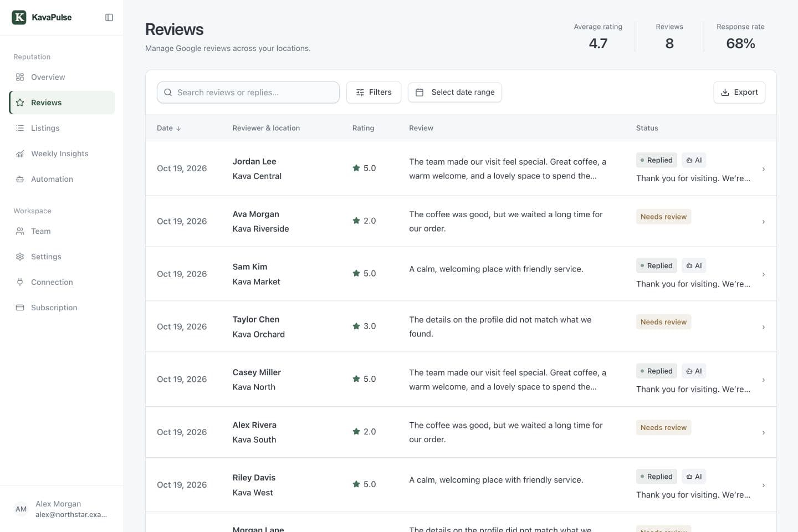Click the AI badge on Riley Davis's row
Viewport: 798px width, 532px height.
694,477
